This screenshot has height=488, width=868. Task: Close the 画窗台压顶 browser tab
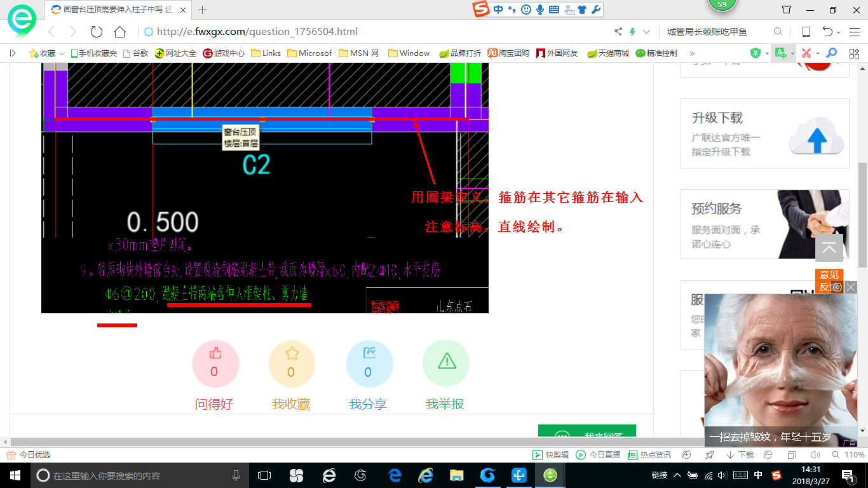pyautogui.click(x=182, y=10)
